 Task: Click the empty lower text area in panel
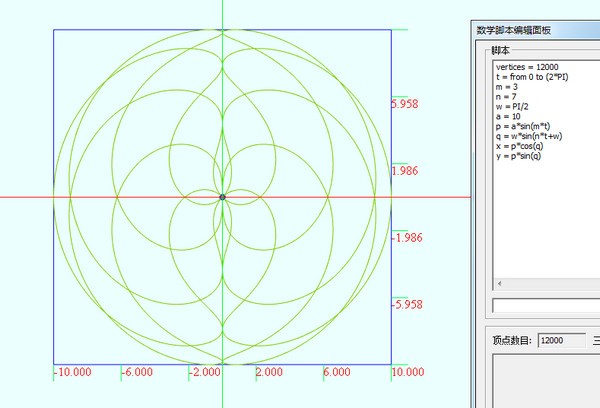click(545, 382)
